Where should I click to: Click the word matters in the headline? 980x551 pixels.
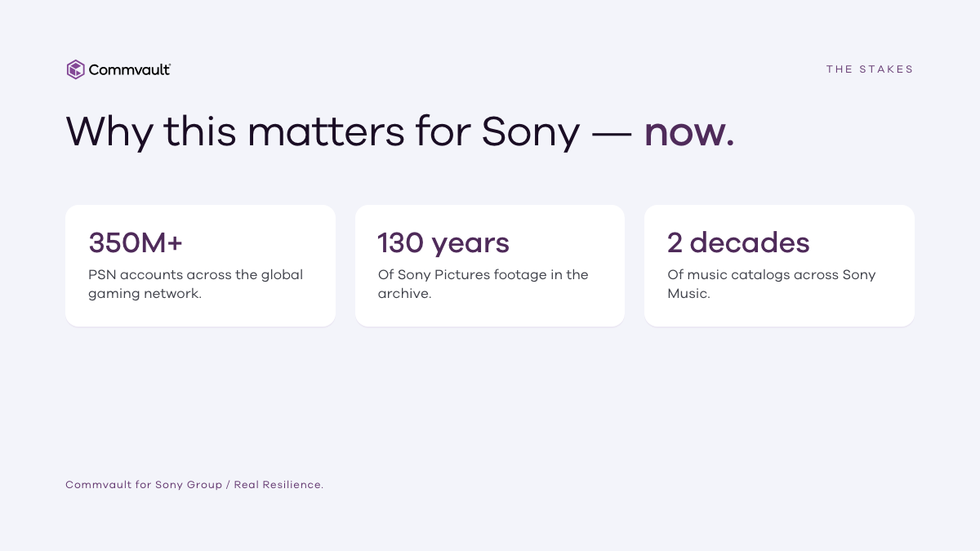[326, 131]
